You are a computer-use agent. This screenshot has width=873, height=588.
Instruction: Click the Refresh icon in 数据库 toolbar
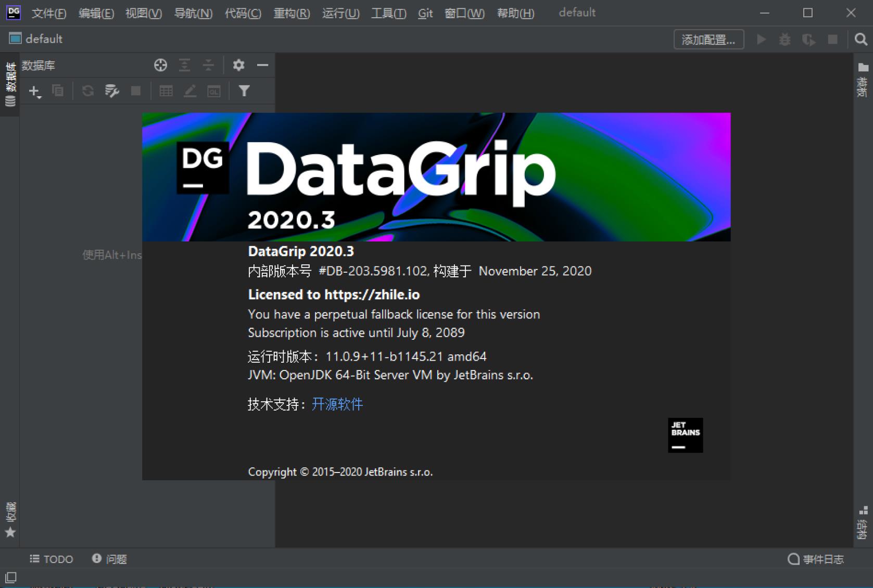pos(88,91)
